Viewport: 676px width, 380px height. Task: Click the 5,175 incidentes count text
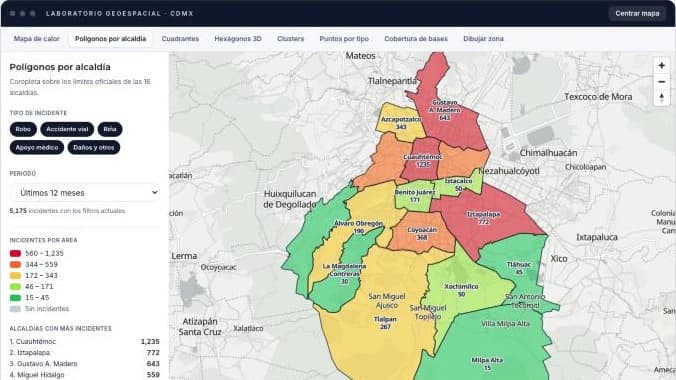point(67,211)
